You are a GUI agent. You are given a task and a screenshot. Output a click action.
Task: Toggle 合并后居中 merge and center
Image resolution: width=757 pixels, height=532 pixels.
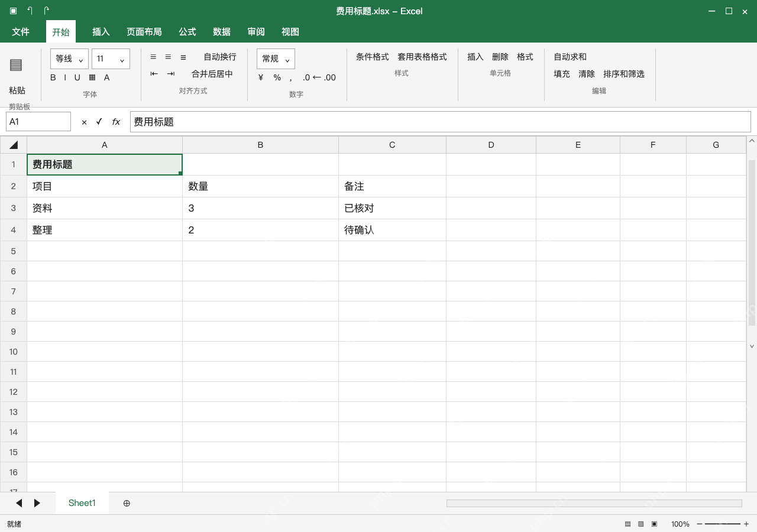tap(212, 74)
